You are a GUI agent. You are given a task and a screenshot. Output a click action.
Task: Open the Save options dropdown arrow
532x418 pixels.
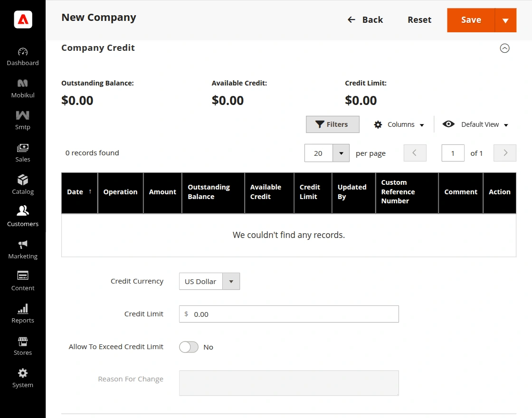tap(505, 20)
